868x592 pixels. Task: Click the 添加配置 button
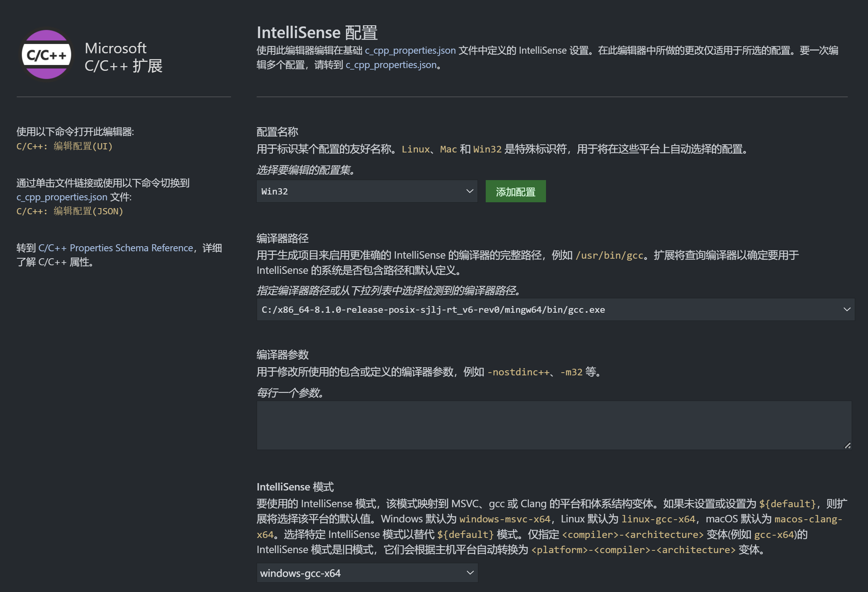(515, 191)
